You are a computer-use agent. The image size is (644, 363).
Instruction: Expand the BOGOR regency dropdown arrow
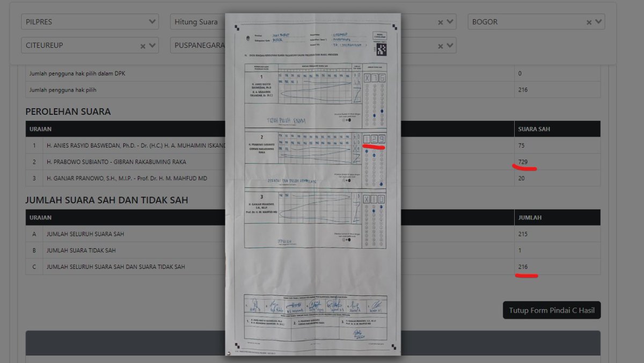coord(598,22)
